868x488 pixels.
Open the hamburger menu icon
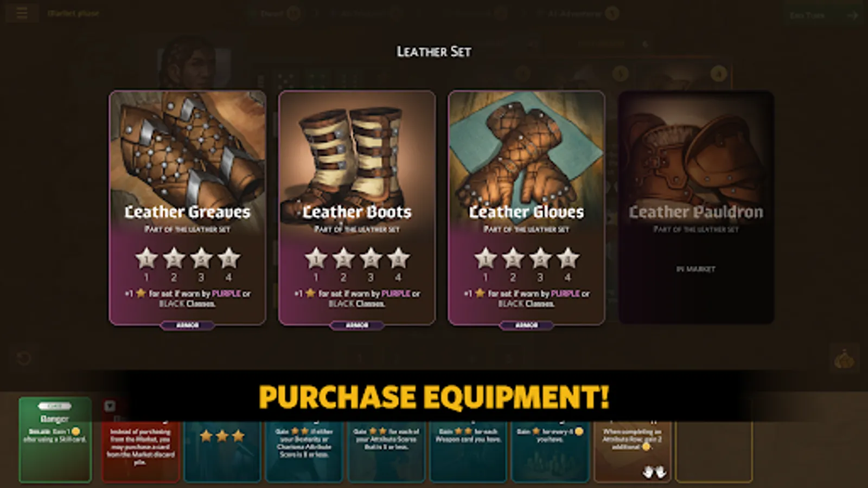coord(22,13)
